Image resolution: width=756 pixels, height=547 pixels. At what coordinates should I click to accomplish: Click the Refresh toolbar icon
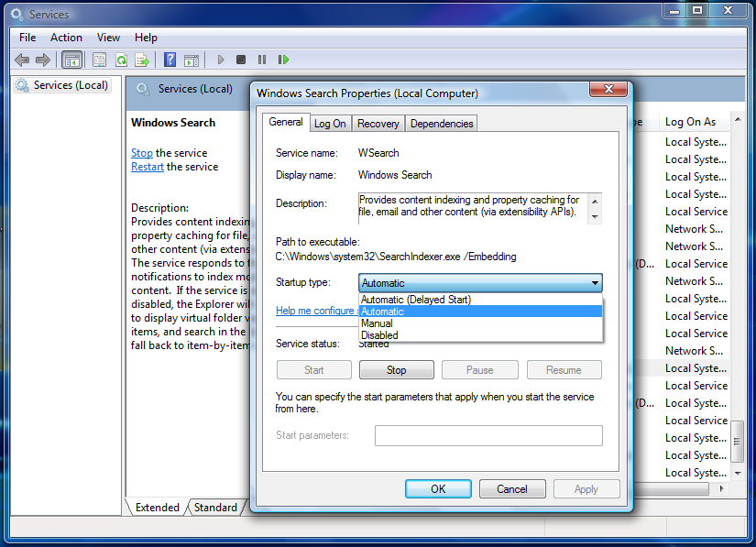[x=120, y=60]
